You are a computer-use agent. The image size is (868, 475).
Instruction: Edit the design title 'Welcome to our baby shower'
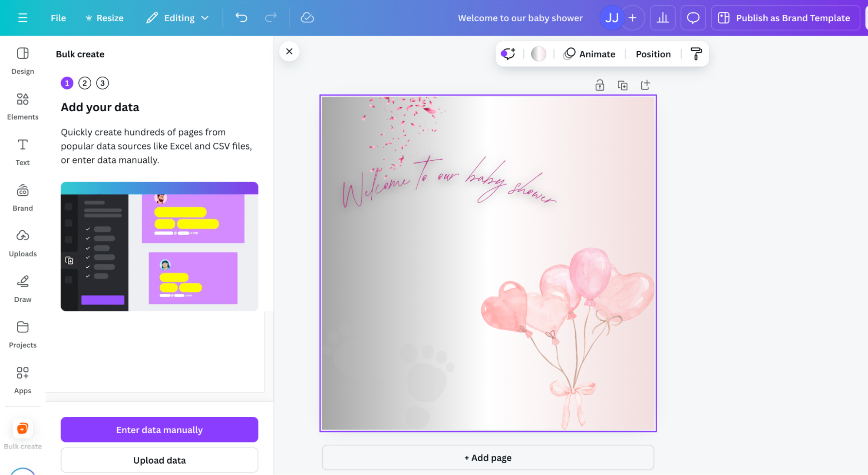pyautogui.click(x=520, y=18)
